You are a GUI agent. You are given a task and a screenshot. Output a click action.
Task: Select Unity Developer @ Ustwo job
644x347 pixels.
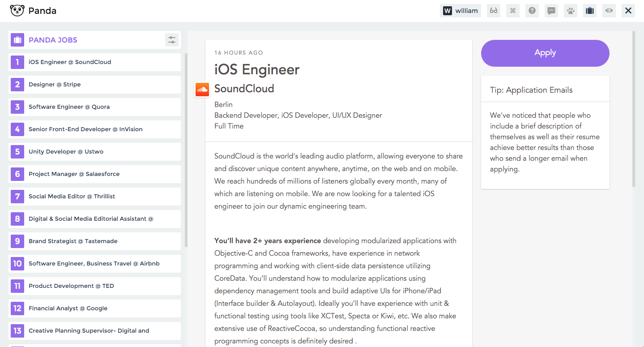[95, 152]
